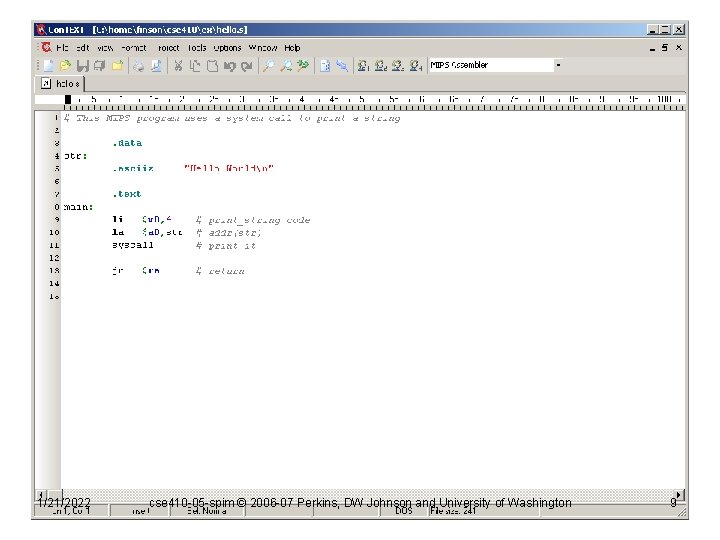Image resolution: width=720 pixels, height=540 pixels.
Task: Open the Edit menu
Action: 83,48
